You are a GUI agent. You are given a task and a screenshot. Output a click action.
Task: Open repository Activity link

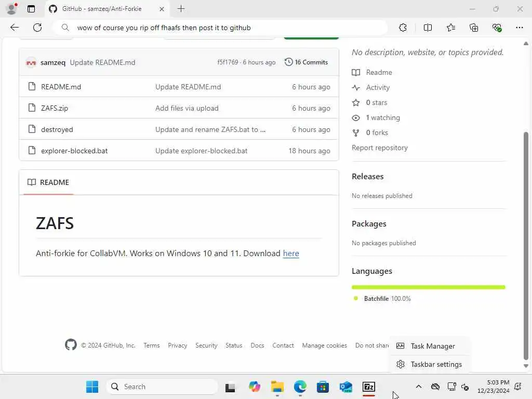pos(371,87)
